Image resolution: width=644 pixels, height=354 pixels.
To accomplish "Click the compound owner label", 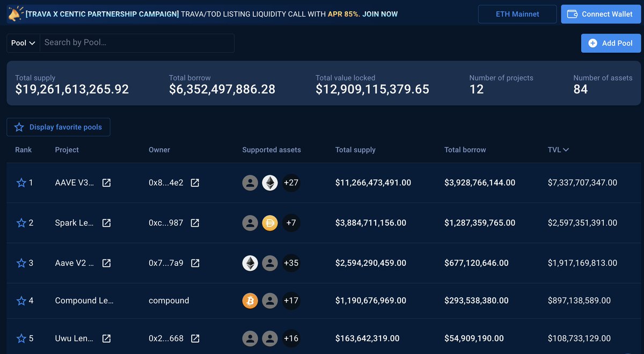I will pos(169,301).
